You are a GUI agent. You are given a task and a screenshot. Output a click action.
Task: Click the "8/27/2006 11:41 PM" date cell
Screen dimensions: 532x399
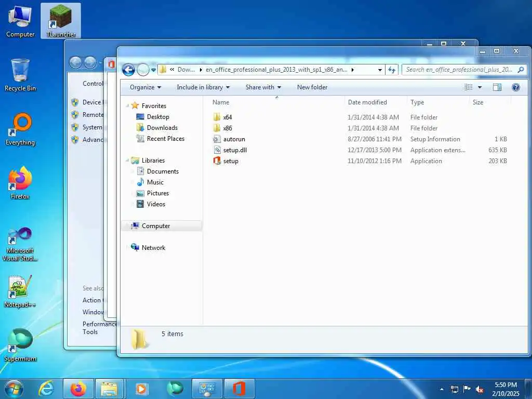375,139
